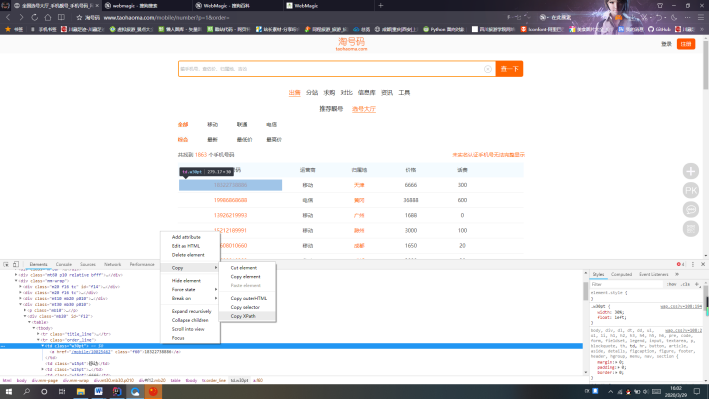Screen dimensions: 709x399
Task: Choose Copy XPath from submenu
Action: tap(247, 316)
